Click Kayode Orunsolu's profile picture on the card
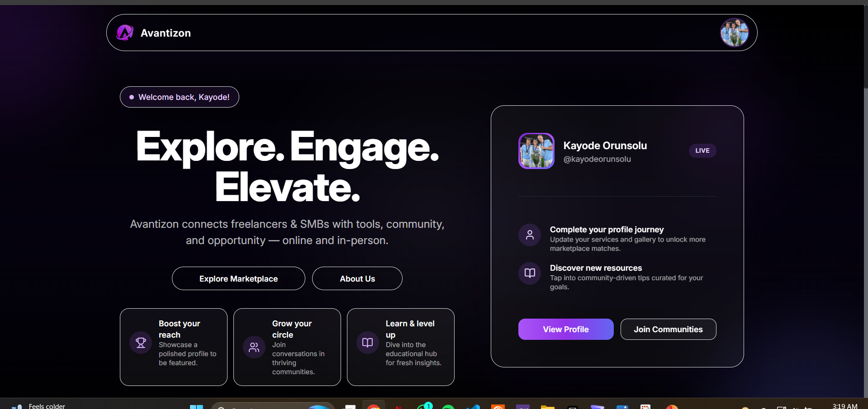This screenshot has height=409, width=868. pos(536,150)
